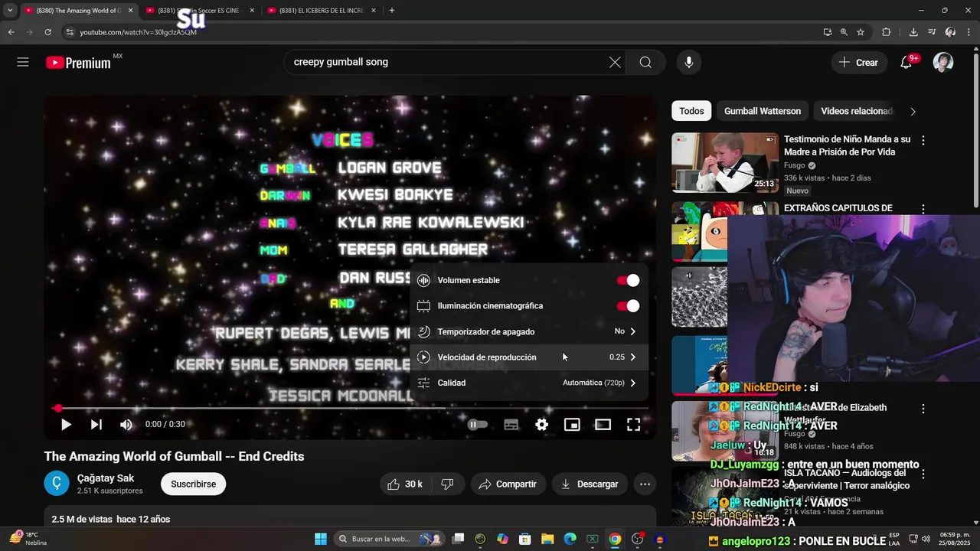Screen dimensions: 980x551
Task: Select the Todos filter chip
Action: point(691,111)
